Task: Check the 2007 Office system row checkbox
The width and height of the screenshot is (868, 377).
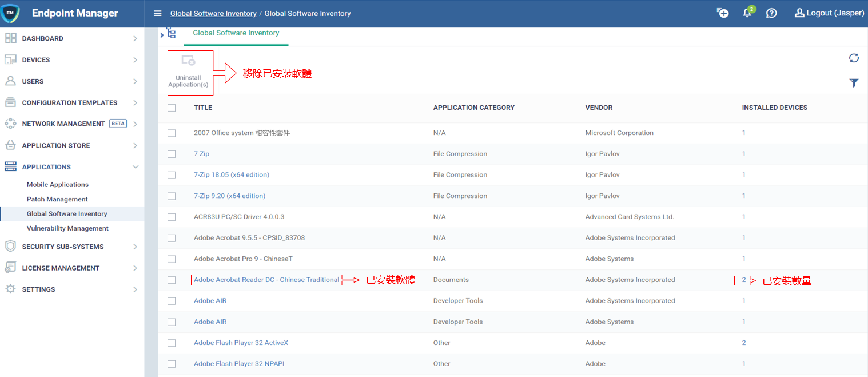Action: pyautogui.click(x=172, y=133)
